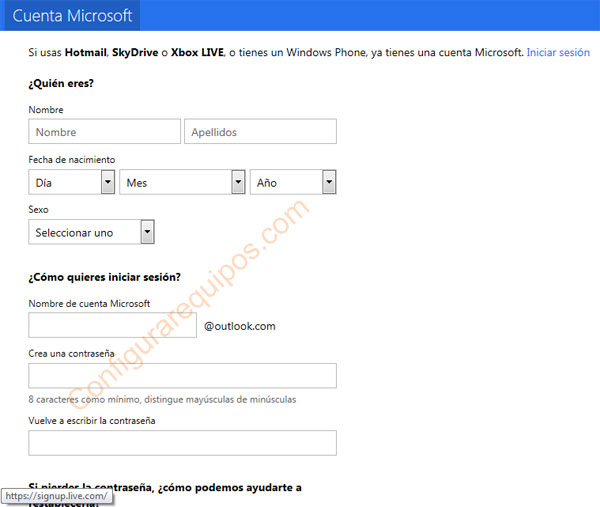
Task: Click the Crea una contraseña password field
Action: (x=183, y=376)
